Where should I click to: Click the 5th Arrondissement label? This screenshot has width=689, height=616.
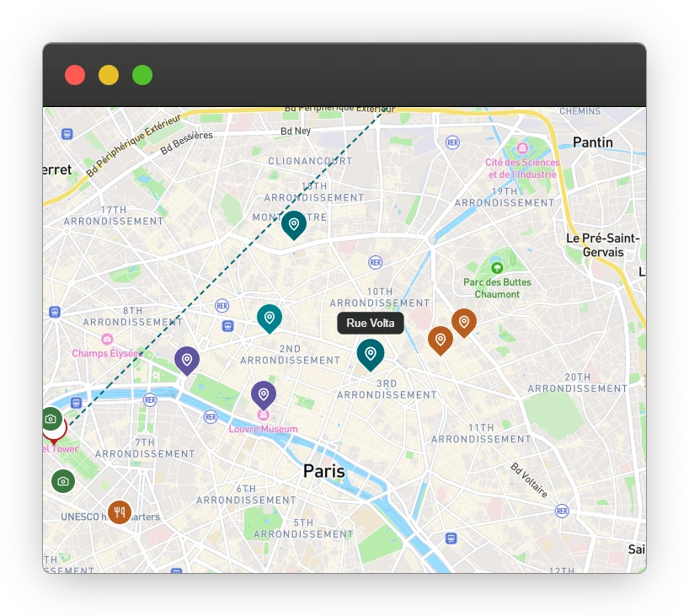303,528
